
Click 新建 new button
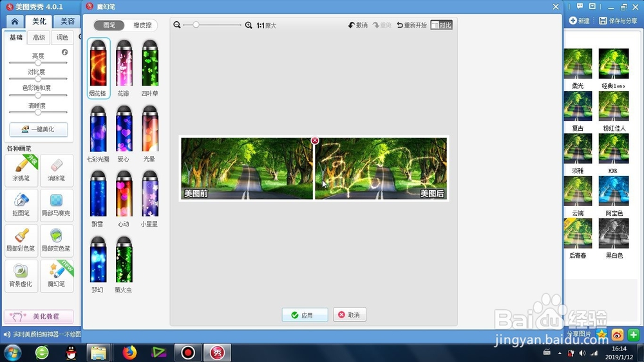[x=579, y=21]
